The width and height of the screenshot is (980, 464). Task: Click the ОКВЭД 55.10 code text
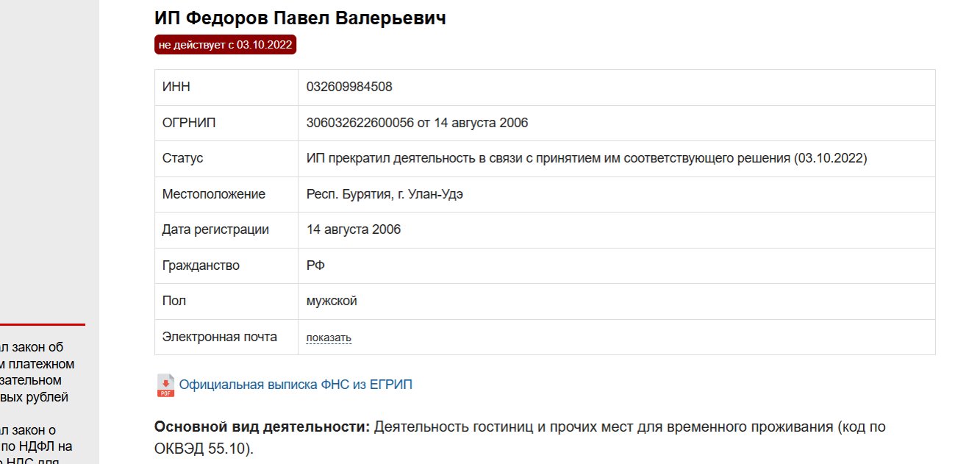pos(201,449)
